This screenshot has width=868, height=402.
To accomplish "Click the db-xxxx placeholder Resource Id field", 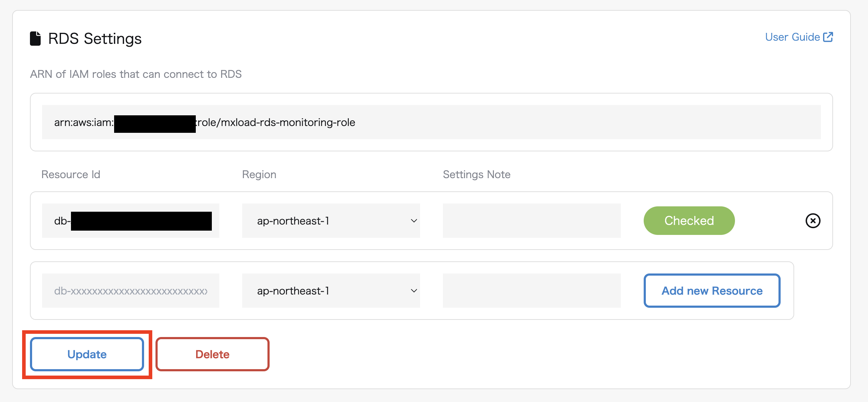I will click(x=131, y=291).
